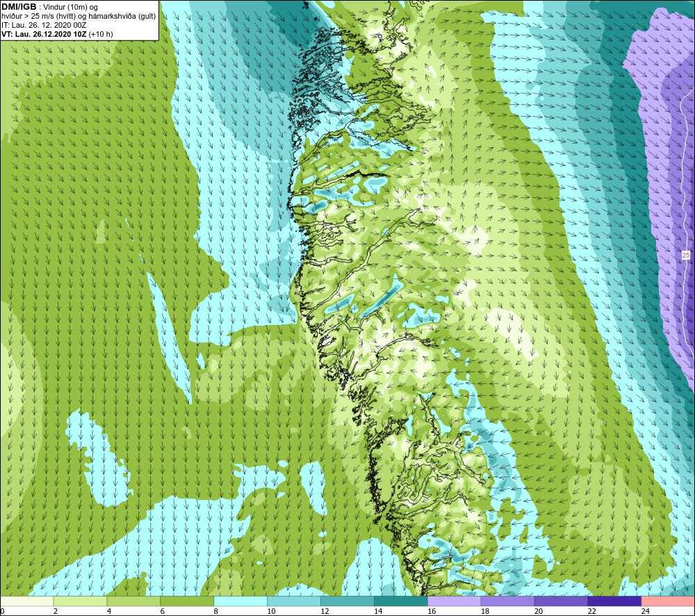695x616 pixels.
Task: Select the 6–8 m/s olive green legend swatch
Action: (187, 601)
